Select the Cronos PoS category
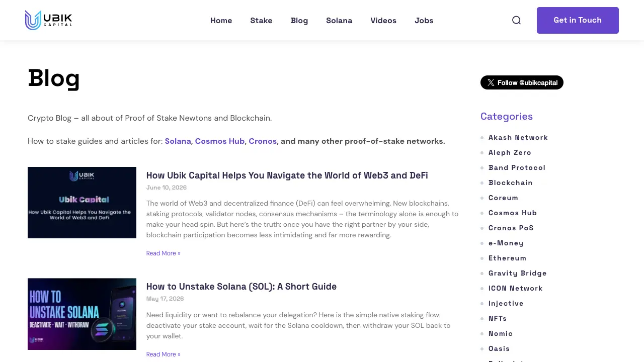Viewport: 644px width, 362px height. (x=511, y=228)
